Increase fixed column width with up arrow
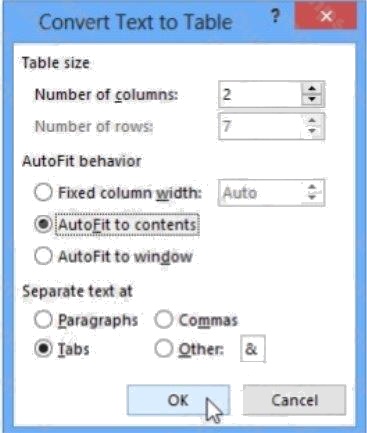Screen dimensions: 367x433 (x=312, y=187)
